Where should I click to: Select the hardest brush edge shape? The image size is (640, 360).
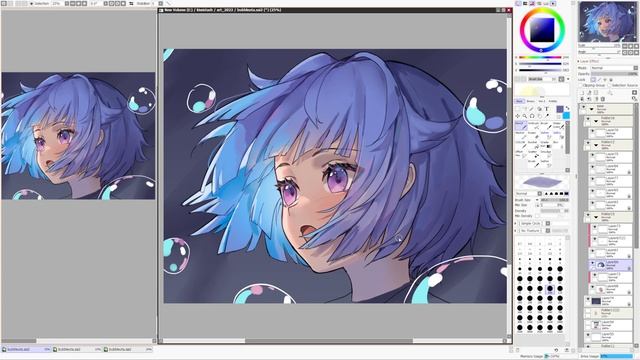coord(567,193)
